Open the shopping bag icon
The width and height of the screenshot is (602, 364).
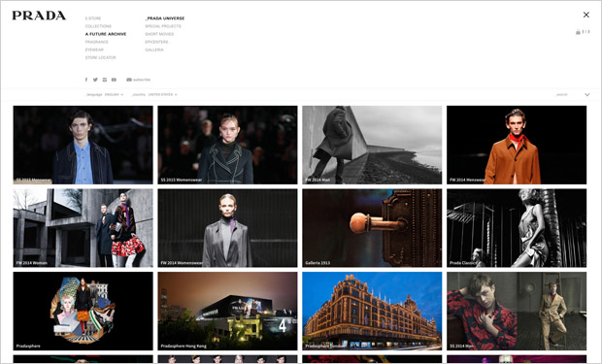(578, 32)
